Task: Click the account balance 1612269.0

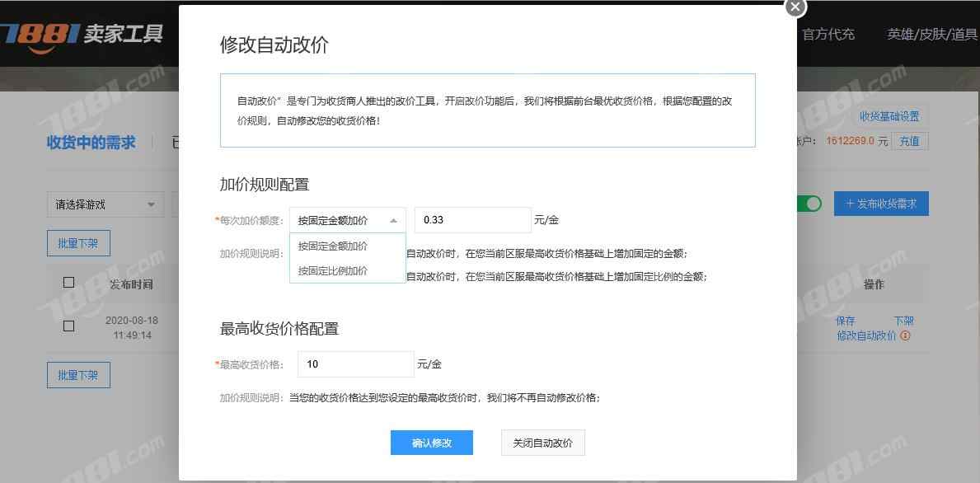Action: (x=850, y=141)
